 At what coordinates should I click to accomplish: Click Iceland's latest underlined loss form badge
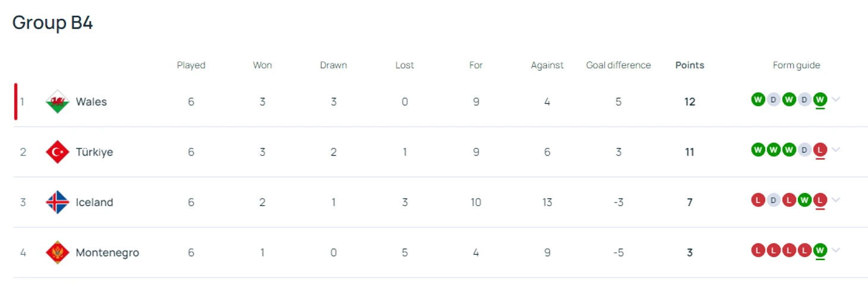[x=820, y=200]
